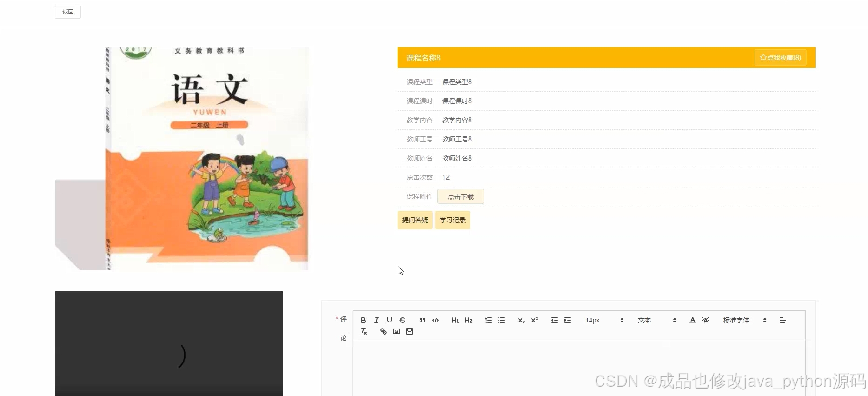Select the 课程类型8 value text
This screenshot has width=868, height=396.
coord(457,82)
